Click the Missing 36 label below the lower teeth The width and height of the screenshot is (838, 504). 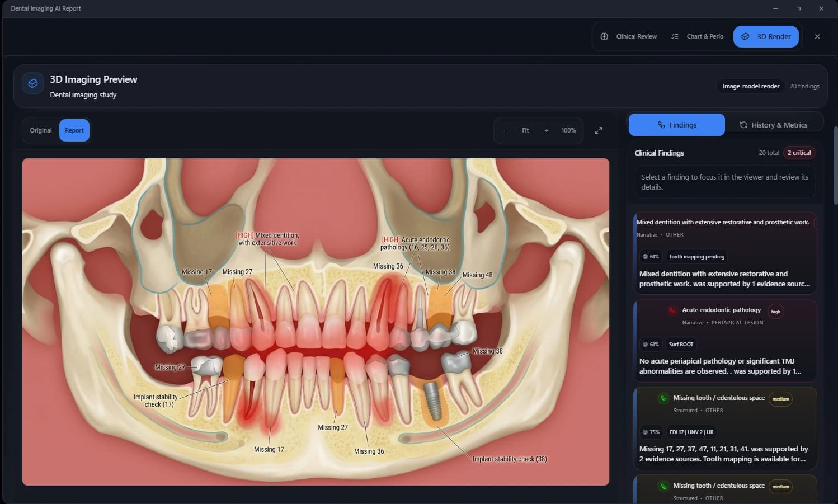[369, 451]
